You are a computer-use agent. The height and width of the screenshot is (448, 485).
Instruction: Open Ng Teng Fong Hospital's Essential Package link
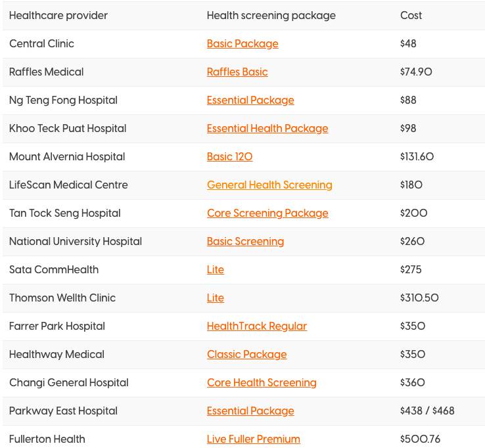click(250, 101)
